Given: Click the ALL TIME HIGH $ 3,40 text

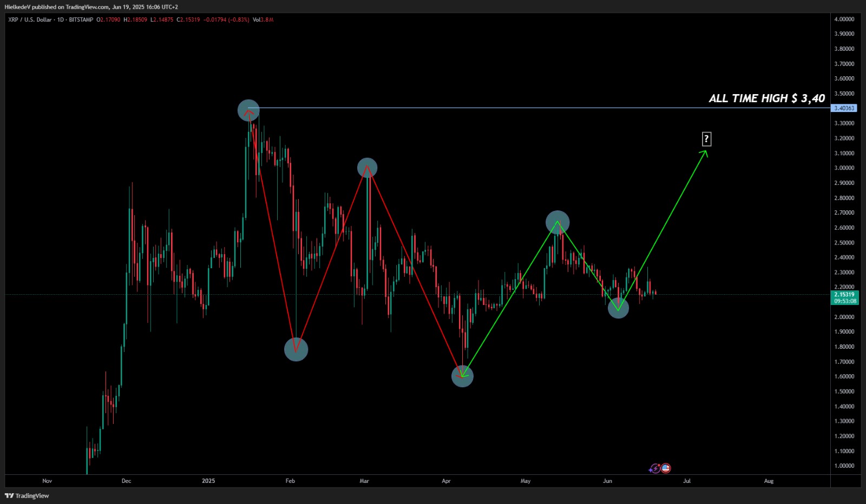Looking at the screenshot, I should pos(767,98).
